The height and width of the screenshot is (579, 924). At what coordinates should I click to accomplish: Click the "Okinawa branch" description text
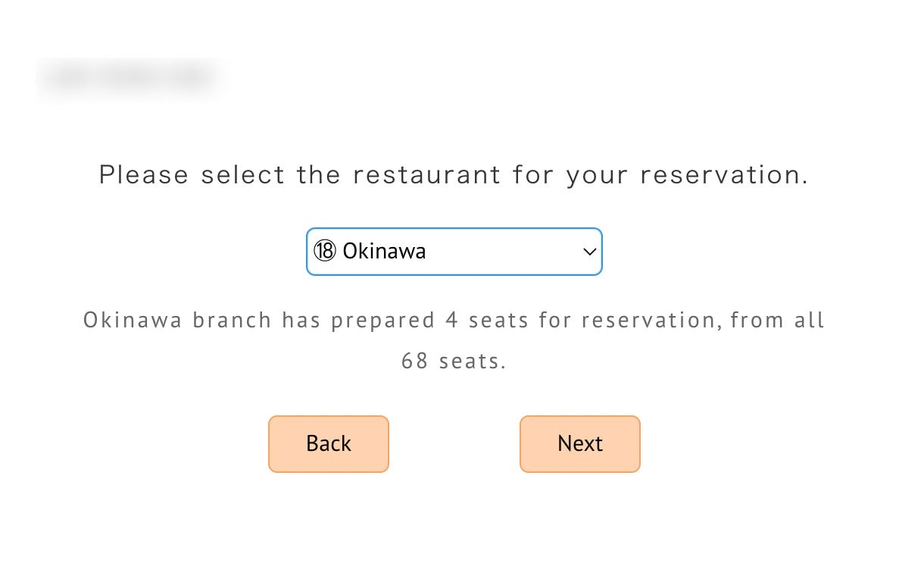click(177, 320)
